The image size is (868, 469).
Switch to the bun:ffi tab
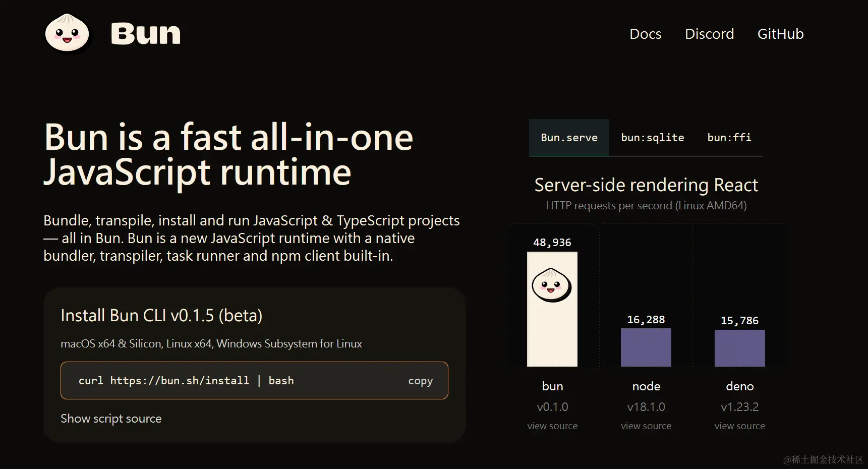click(x=729, y=138)
